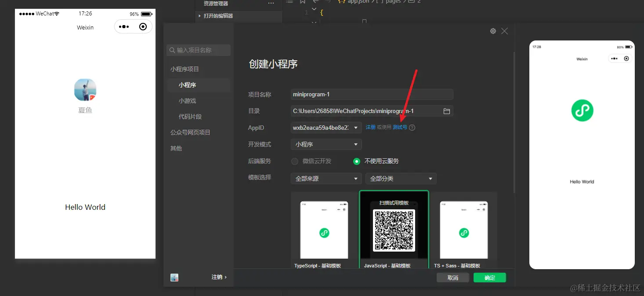
Task: Open the more options ellipsis in the explorer (资源管理器) panel
Action: click(x=271, y=4)
